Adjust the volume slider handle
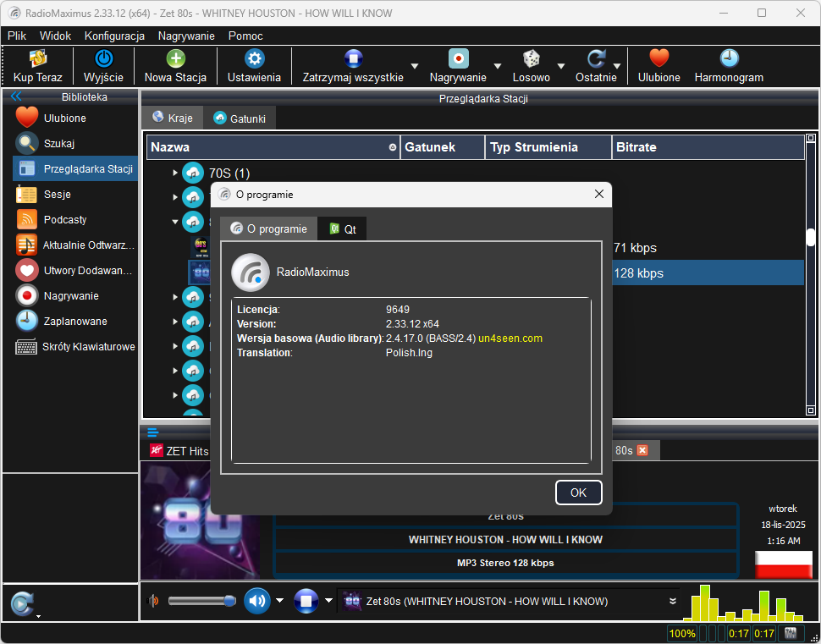The width and height of the screenshot is (821, 644). click(229, 601)
